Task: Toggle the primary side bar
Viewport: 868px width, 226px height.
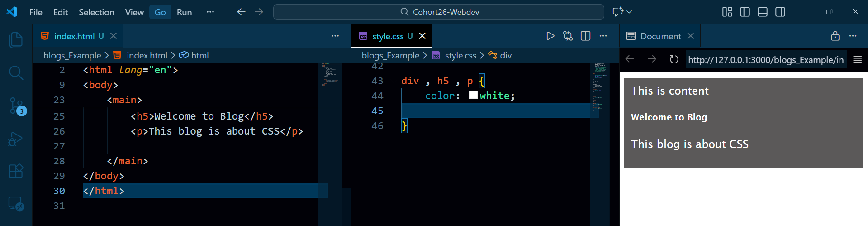Action: 745,12
